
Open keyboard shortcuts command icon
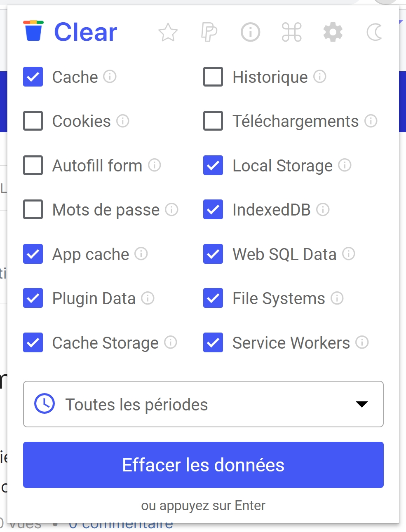tap(291, 32)
